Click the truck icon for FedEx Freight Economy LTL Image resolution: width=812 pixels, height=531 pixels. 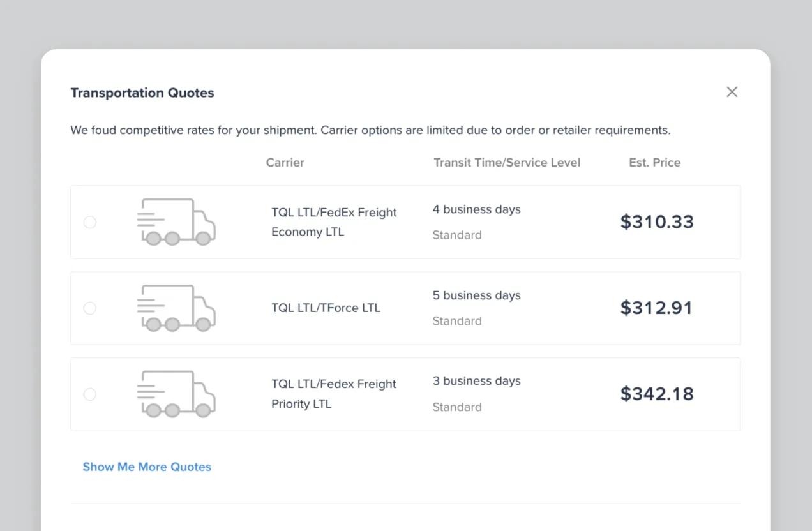176,222
